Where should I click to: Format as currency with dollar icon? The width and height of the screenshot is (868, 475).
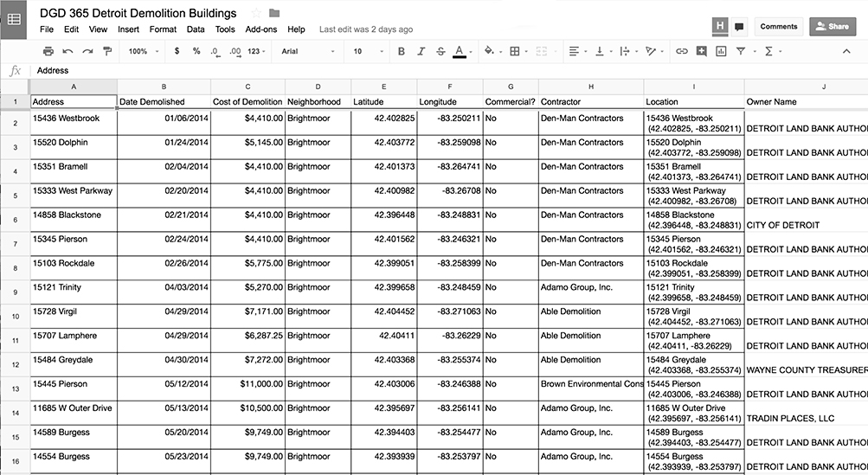tap(177, 51)
